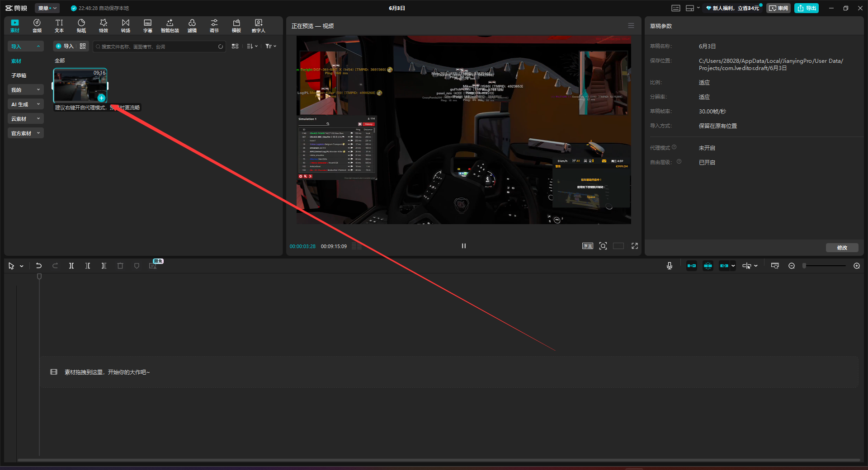The width and height of the screenshot is (868, 470).
Task: Open the 文本 text tab
Action: [59, 26]
